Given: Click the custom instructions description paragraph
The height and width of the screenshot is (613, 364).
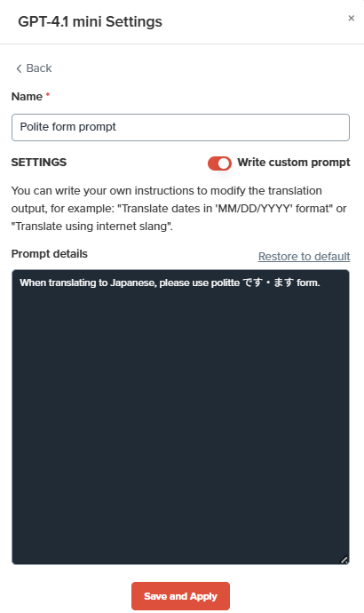Looking at the screenshot, I should point(178,209).
